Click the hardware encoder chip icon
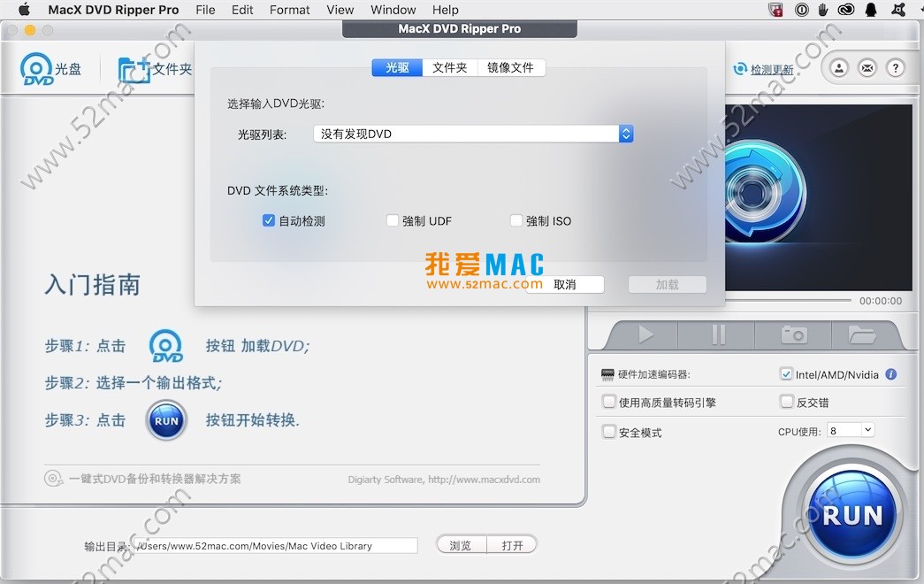The height and width of the screenshot is (584, 924). pos(607,374)
